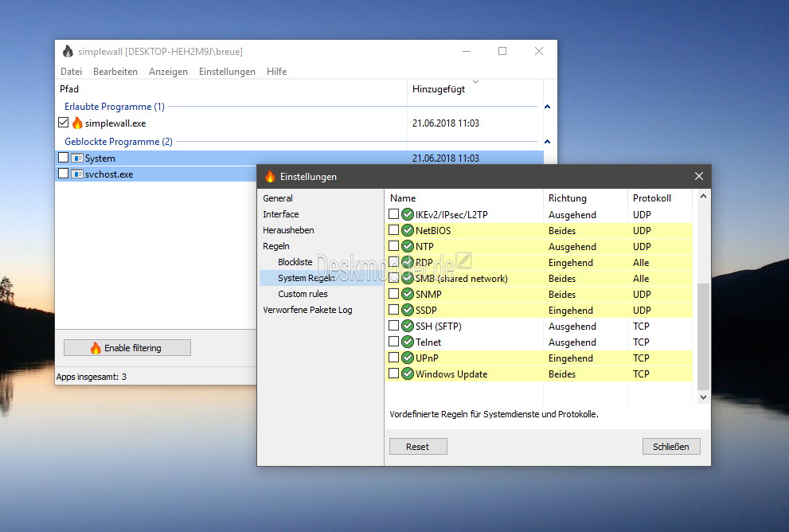Select the Erlaubte Programme (1) group header
Screen dimensions: 789x532
(x=114, y=107)
